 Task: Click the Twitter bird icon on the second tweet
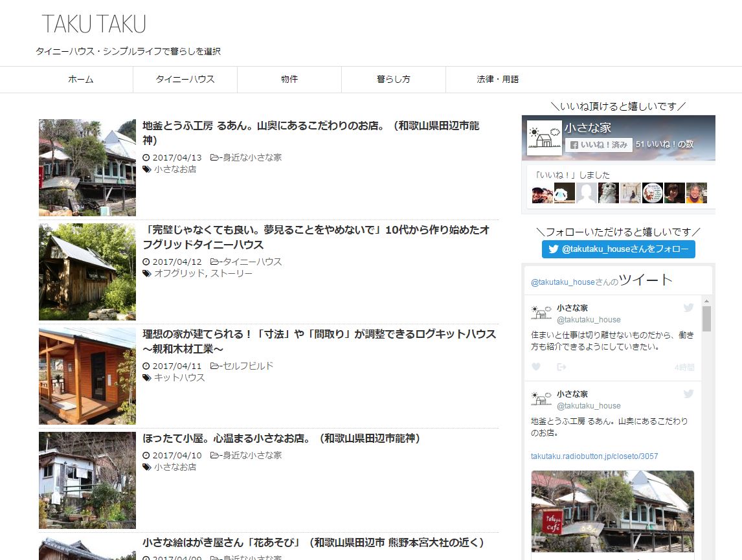click(x=688, y=394)
